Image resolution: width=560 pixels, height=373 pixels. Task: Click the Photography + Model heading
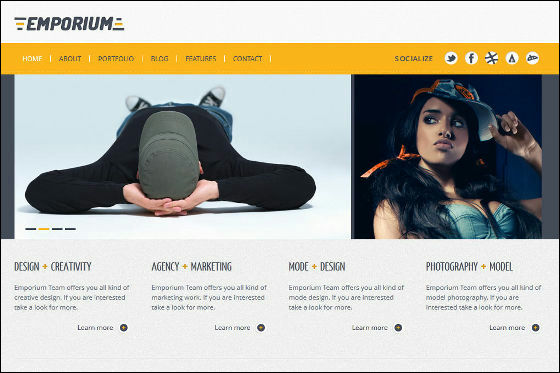tap(469, 267)
